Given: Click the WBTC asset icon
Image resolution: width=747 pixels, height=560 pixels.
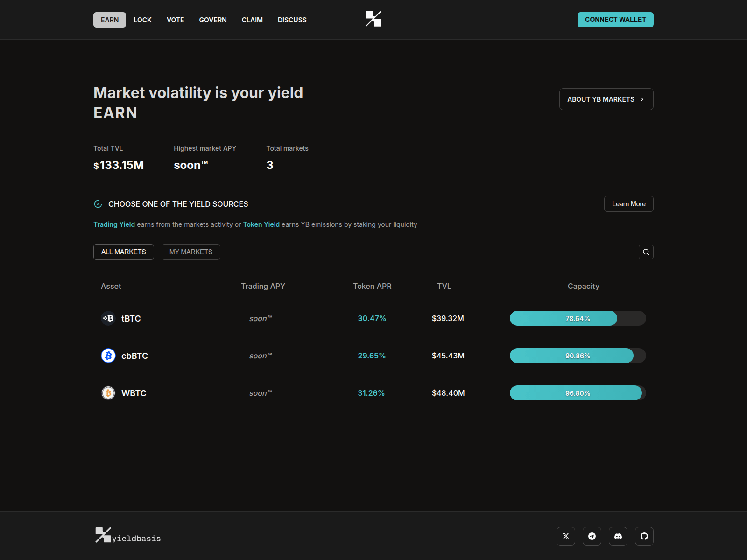Looking at the screenshot, I should pyautogui.click(x=108, y=393).
